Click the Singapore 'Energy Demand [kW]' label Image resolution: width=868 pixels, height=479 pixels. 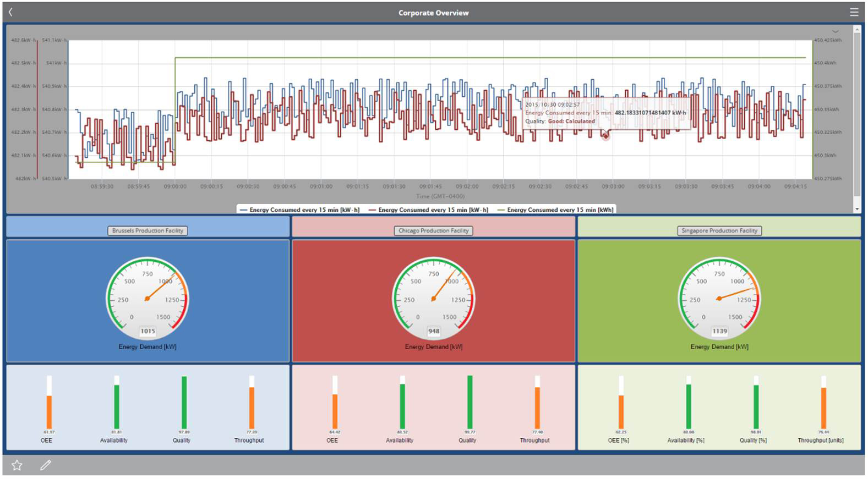point(719,347)
